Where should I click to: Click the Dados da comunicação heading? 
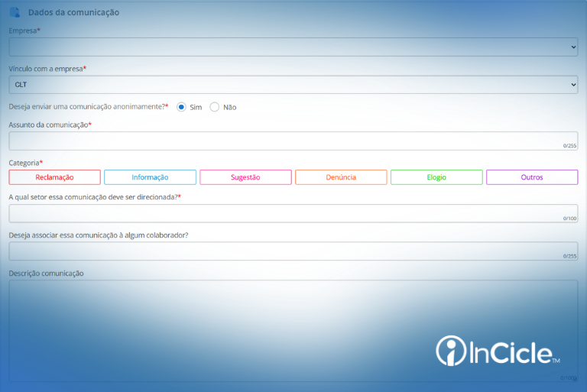[73, 12]
